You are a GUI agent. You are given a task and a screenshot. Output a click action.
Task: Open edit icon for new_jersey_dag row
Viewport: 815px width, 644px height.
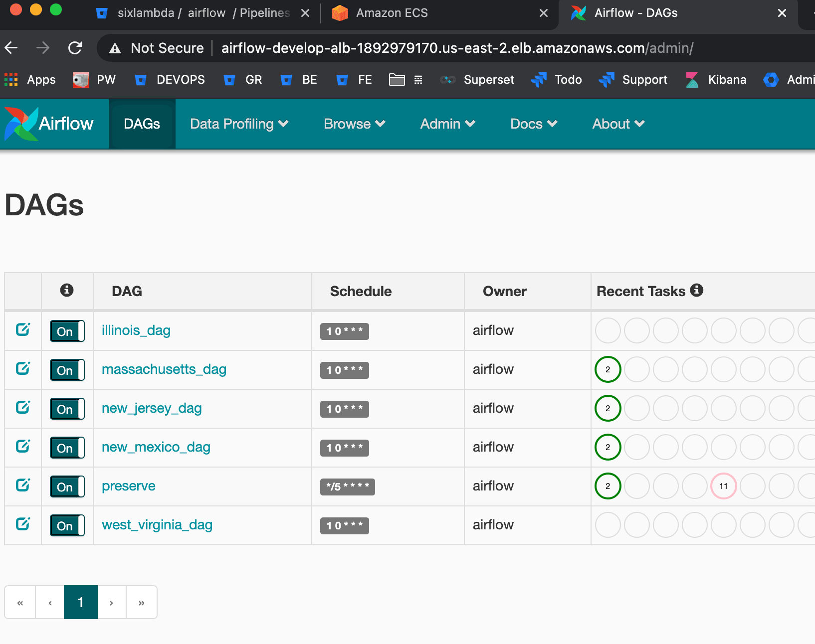coord(23,407)
